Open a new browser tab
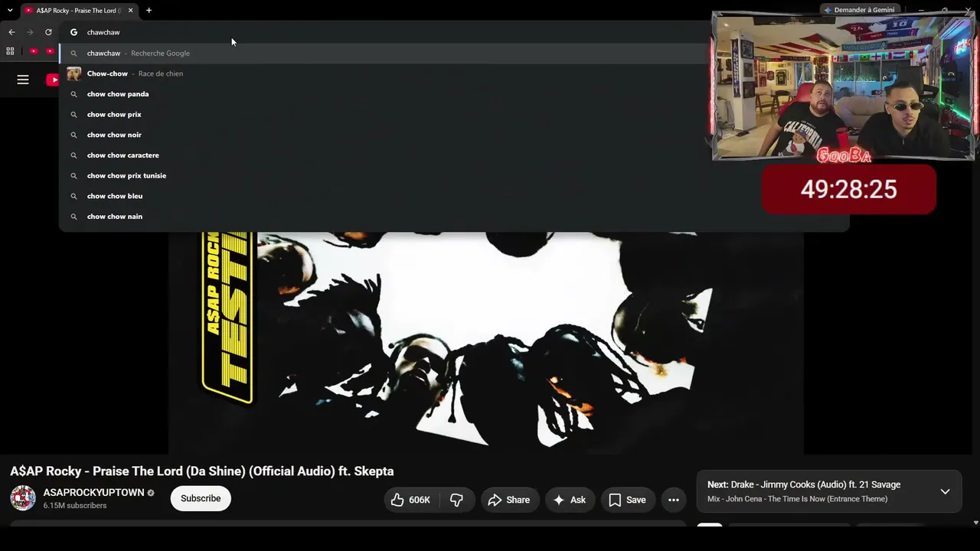The height and width of the screenshot is (551, 980). pos(149,11)
